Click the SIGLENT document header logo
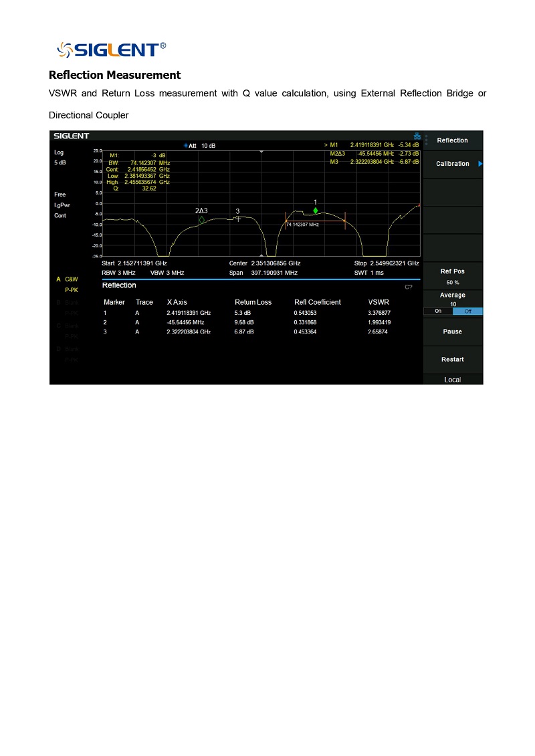Image resolution: width=535 pixels, height=756 pixels. [112, 49]
